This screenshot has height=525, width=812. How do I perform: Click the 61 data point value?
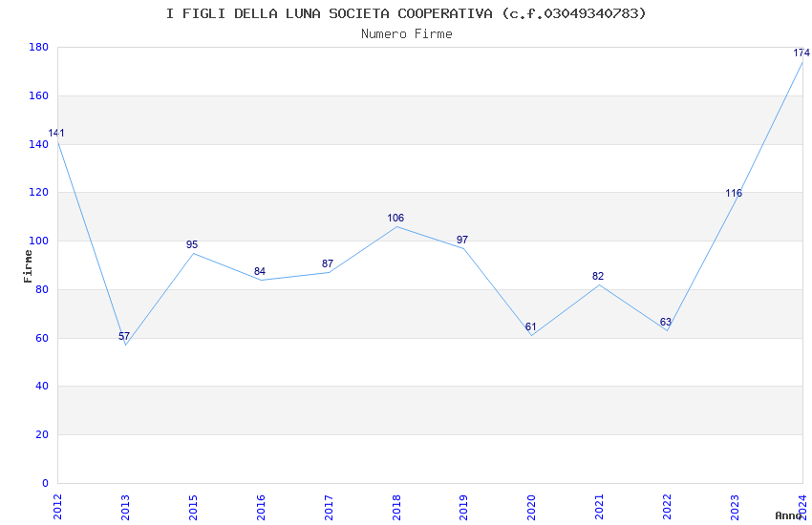point(530,327)
